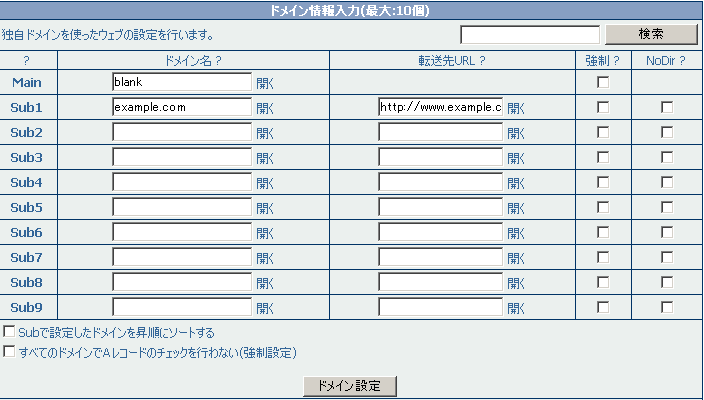
Task: Open the 開く link for Sub7 domain
Action: coord(265,258)
